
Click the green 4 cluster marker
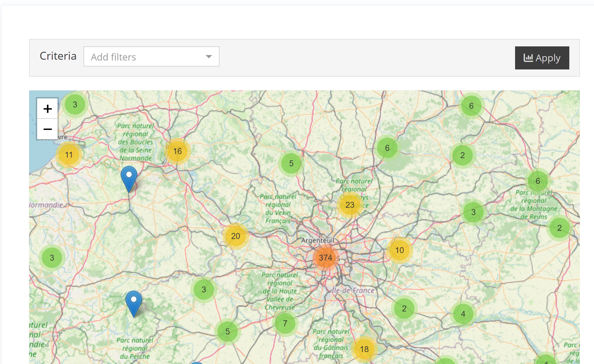[463, 314]
